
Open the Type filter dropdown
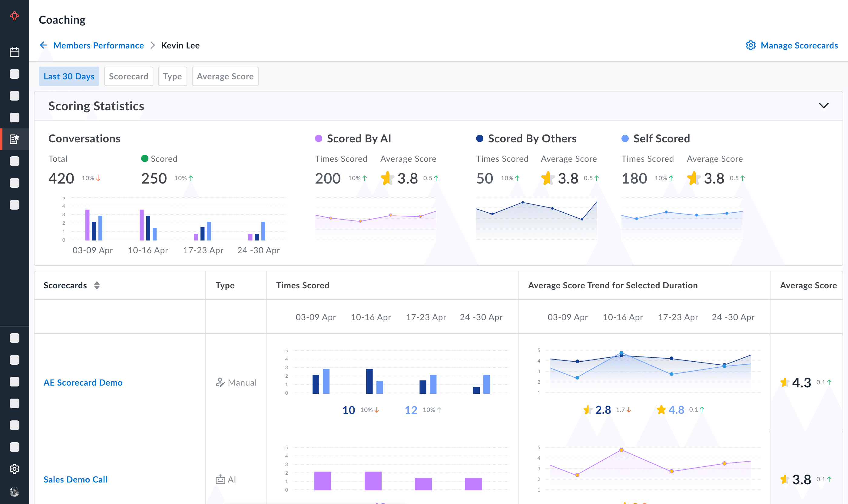(x=172, y=76)
